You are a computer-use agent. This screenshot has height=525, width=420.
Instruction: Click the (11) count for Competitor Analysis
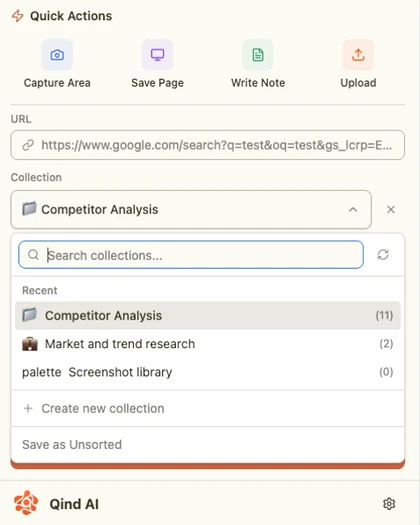[x=384, y=315]
